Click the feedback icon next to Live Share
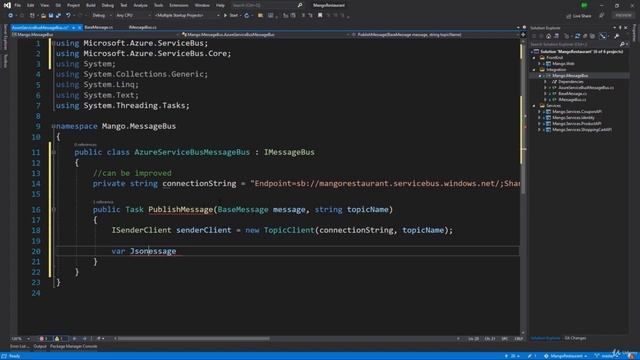This screenshot has width=640, height=360. (x=602, y=16)
